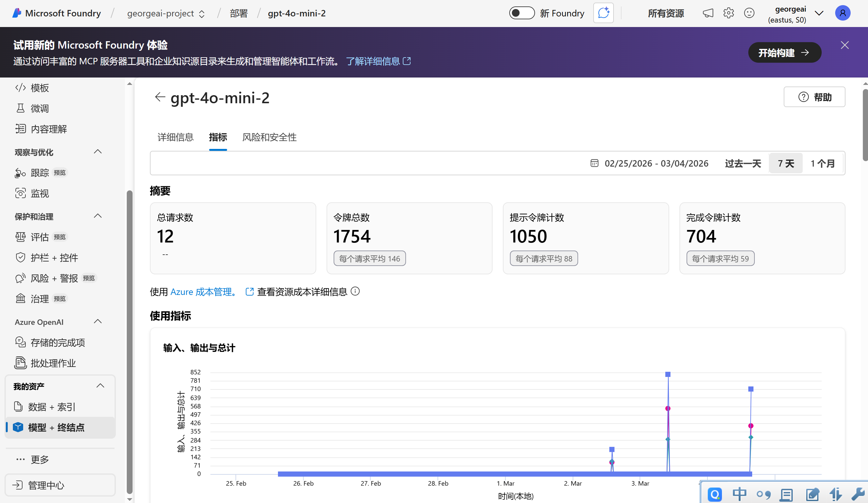
Task: Click the announcements megaphone icon
Action: point(707,13)
